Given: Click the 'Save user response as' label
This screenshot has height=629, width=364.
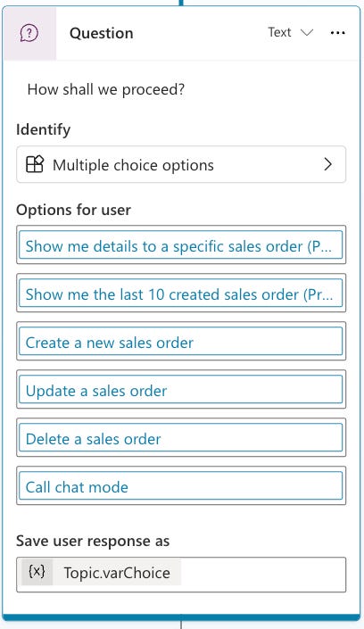Looking at the screenshot, I should [93, 542].
